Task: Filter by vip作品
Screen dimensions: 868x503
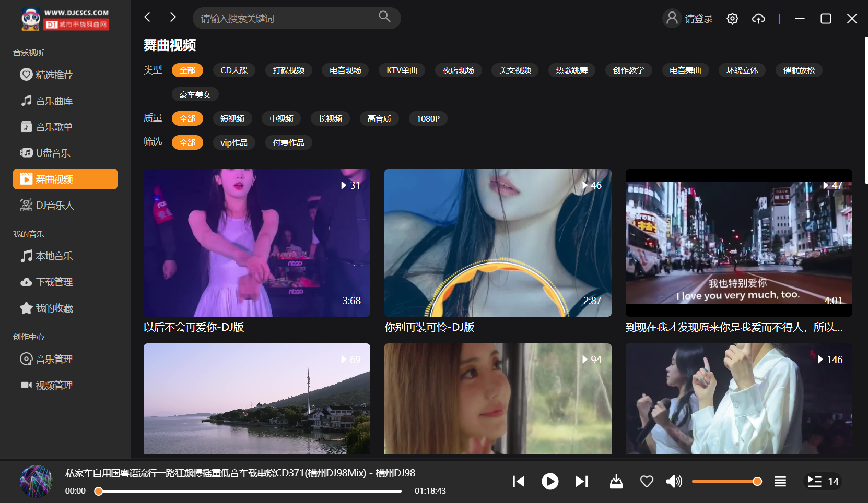Action: 234,142
